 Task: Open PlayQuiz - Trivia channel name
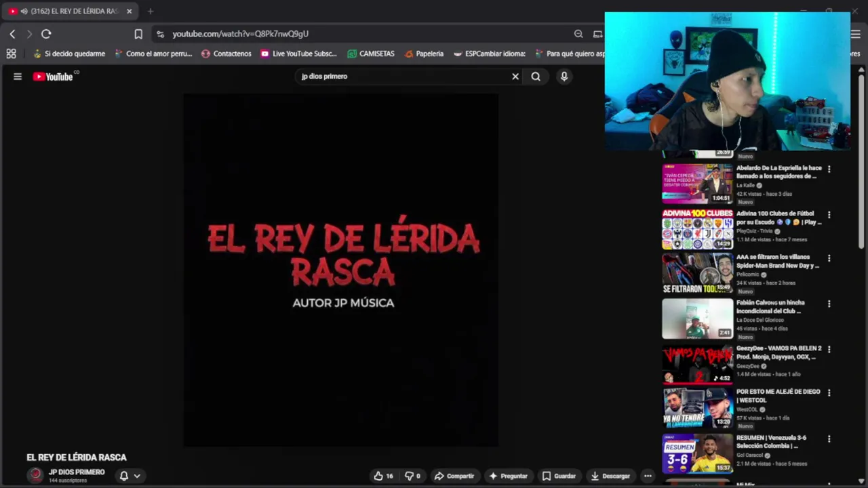click(754, 231)
